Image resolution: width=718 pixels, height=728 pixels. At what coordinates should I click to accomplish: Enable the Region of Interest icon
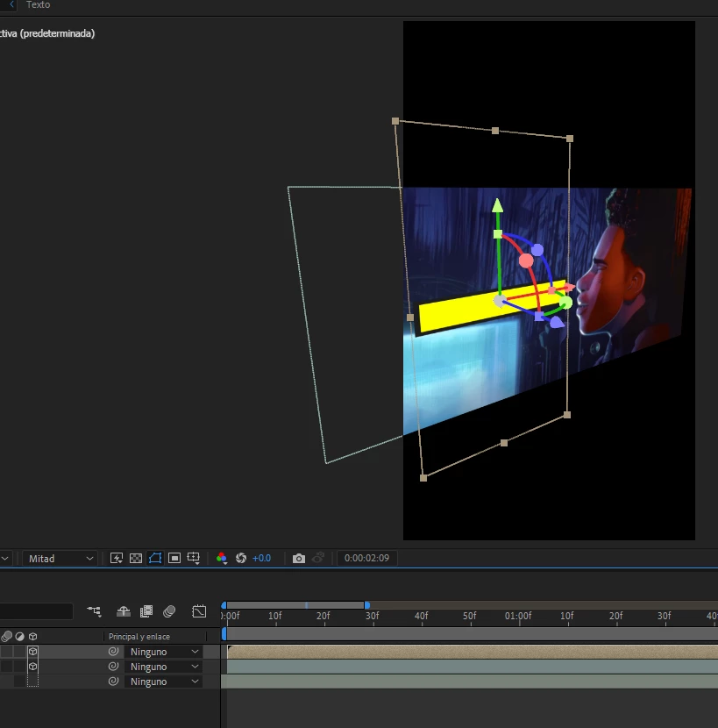click(x=174, y=558)
